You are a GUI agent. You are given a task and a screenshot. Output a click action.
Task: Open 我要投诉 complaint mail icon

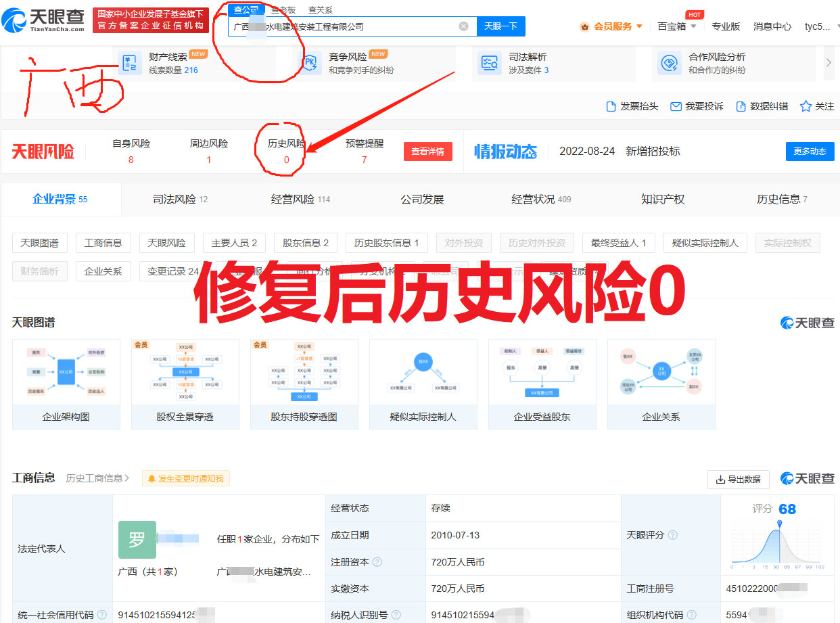pyautogui.click(x=676, y=107)
